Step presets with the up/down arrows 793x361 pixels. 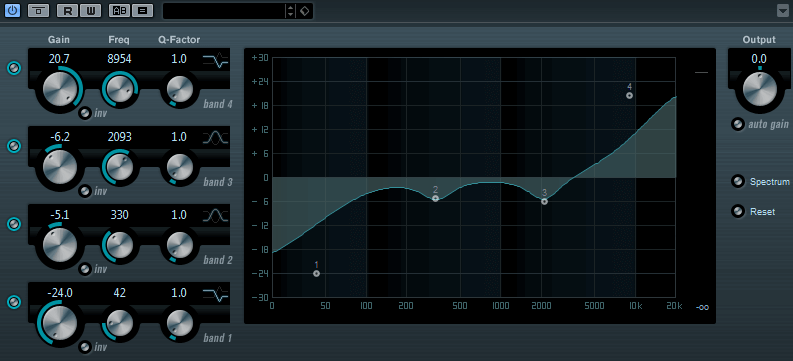290,11
